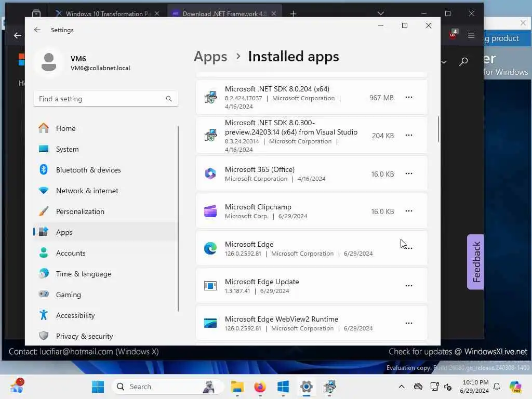Click the search magnifier in Find a setting
Screen dimensions: 532x399
point(169,99)
